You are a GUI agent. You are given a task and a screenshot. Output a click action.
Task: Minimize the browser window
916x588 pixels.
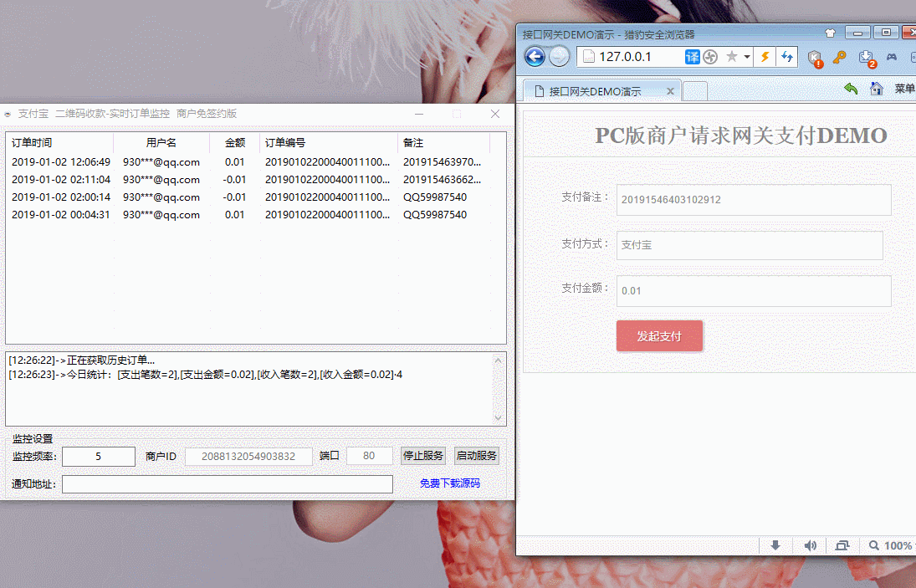tap(857, 33)
